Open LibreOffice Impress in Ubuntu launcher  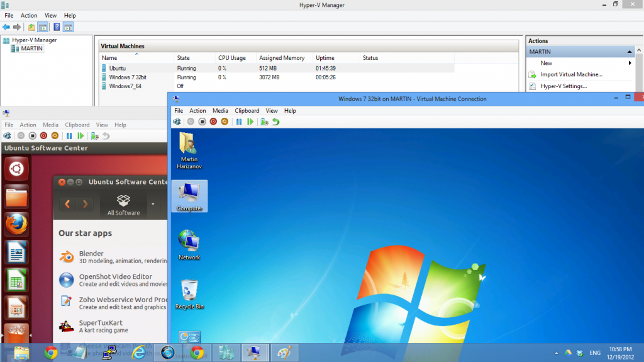point(16,308)
